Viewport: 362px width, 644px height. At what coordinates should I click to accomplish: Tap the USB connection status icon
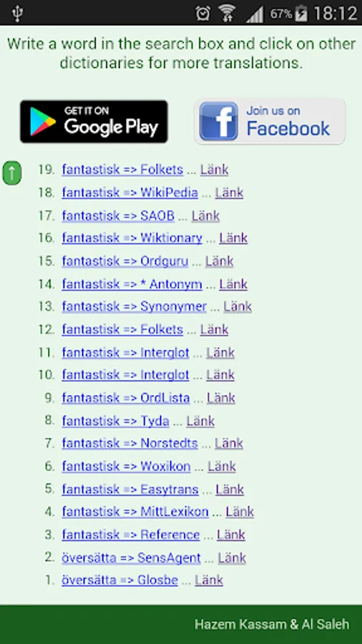point(17,13)
